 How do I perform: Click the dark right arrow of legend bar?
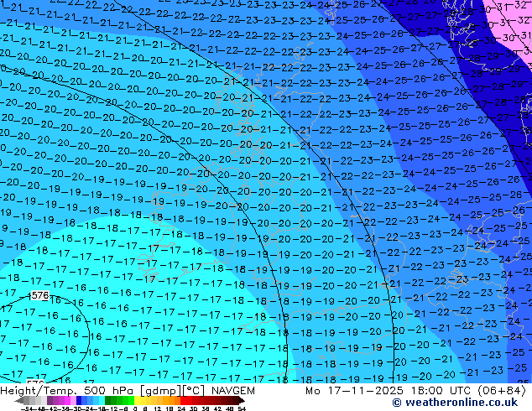(x=242, y=400)
